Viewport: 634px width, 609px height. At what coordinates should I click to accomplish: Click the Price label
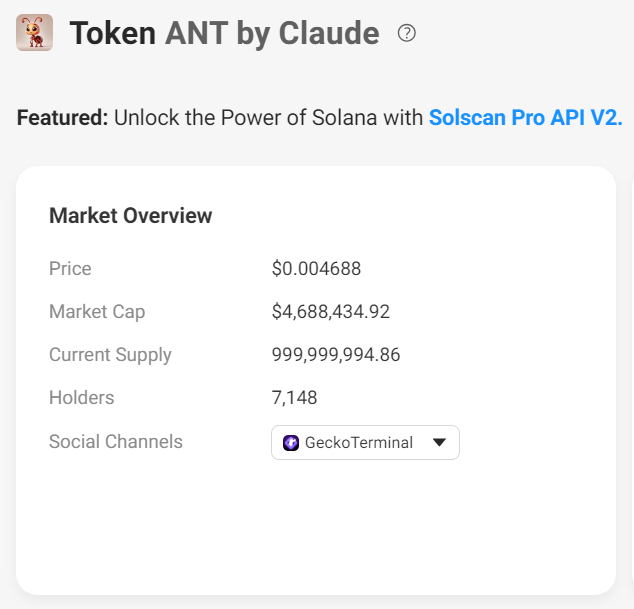[x=70, y=268]
